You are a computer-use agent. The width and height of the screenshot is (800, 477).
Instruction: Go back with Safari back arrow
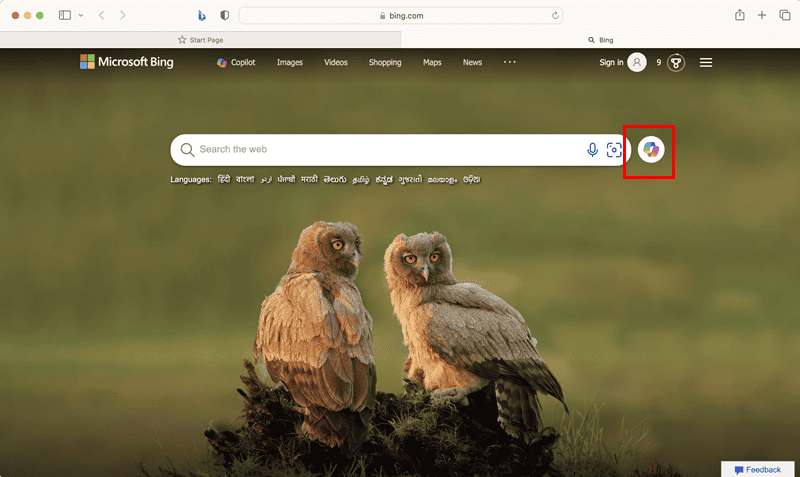[102, 15]
